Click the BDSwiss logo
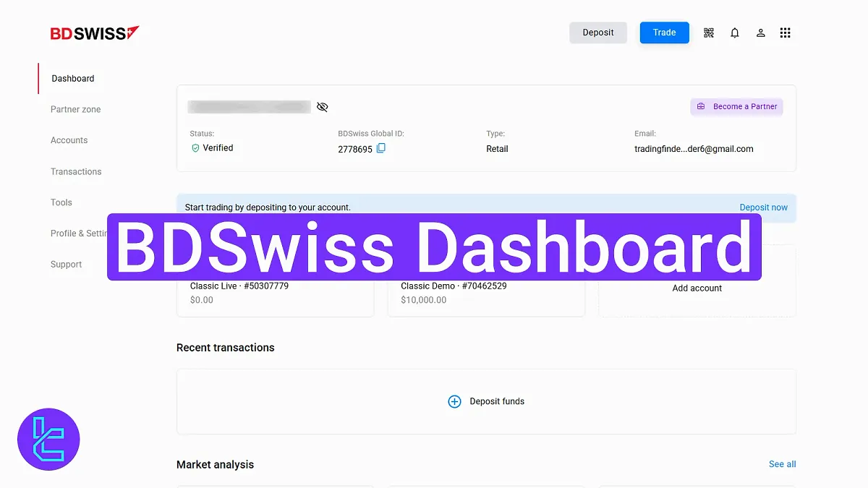 click(94, 33)
